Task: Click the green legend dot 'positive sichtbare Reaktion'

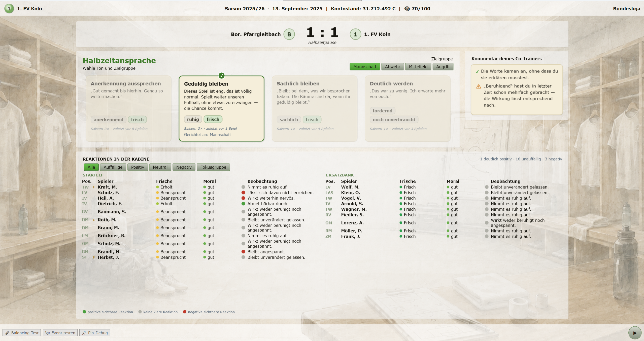Action: click(x=84, y=312)
